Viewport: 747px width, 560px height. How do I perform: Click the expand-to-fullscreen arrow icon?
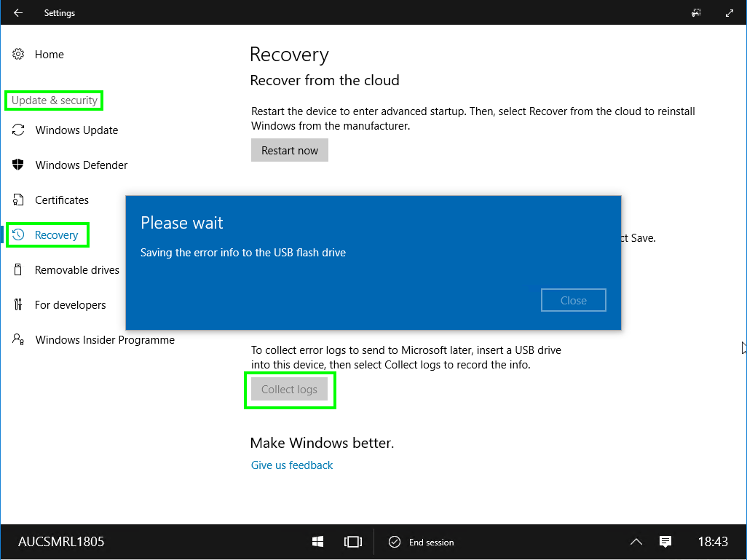tap(730, 12)
